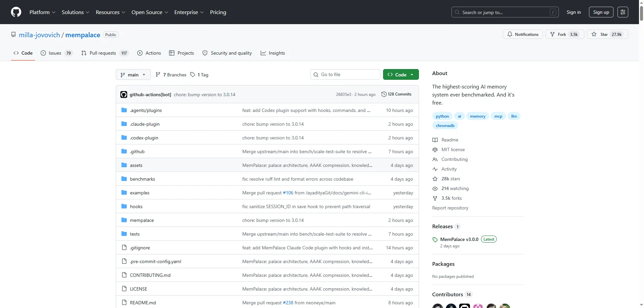
Task: Click the Notifications bell button
Action: point(523,34)
